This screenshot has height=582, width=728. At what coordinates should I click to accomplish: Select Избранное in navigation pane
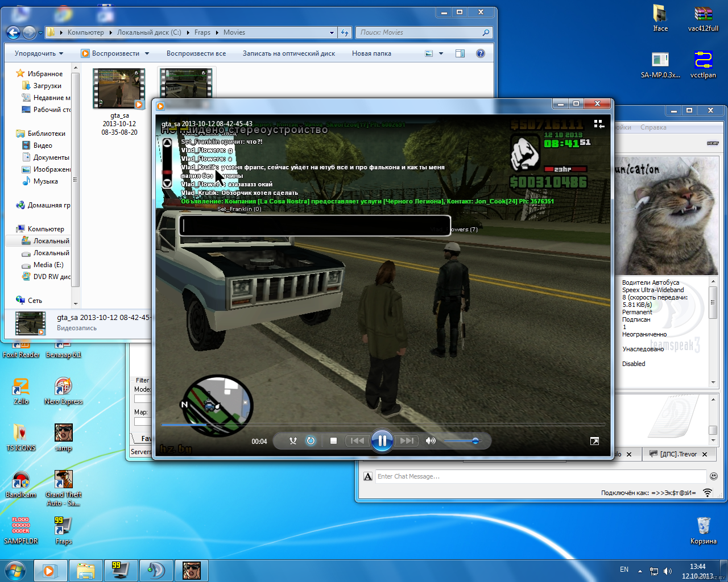coord(45,74)
